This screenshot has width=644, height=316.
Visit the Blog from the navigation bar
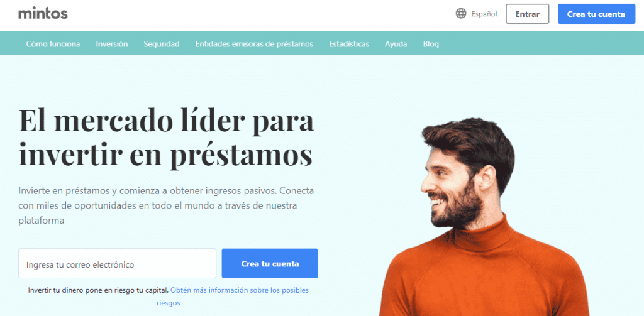[431, 44]
